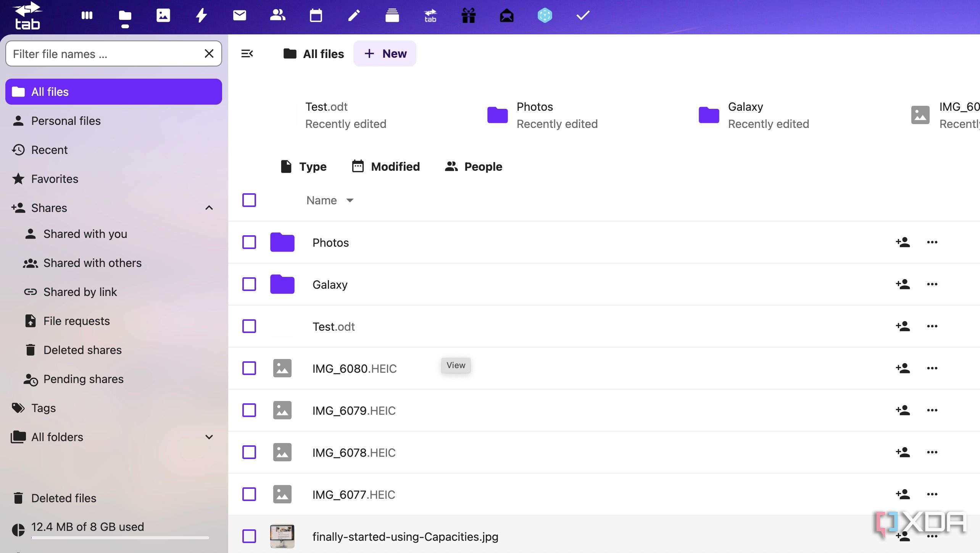
Task: Open the Mail app from the top bar
Action: (240, 15)
